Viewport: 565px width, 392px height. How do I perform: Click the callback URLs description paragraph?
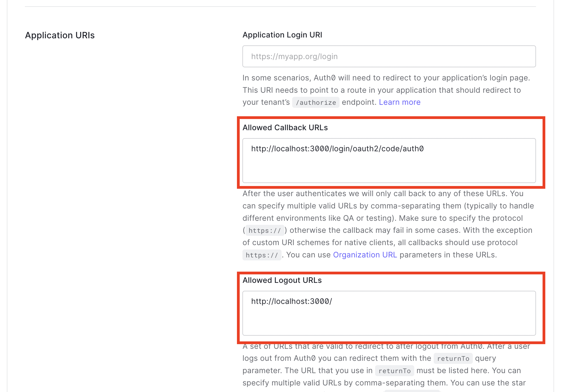(x=387, y=224)
